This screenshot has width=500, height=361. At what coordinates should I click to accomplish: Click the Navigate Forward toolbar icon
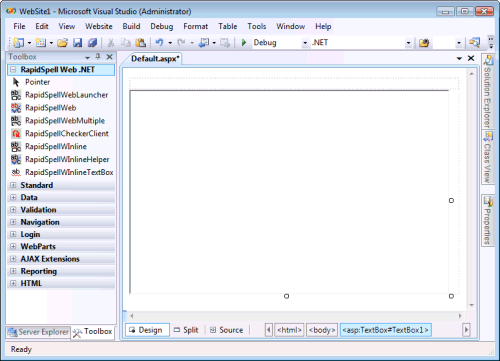pos(225,43)
